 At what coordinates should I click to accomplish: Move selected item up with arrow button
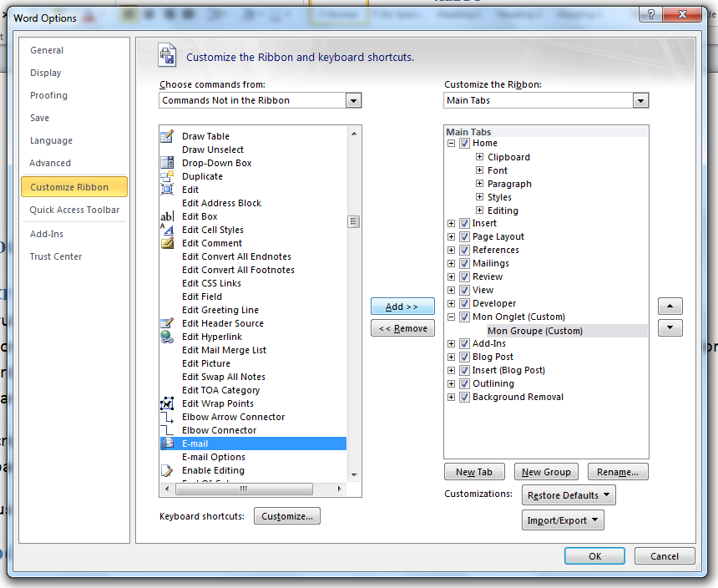[670, 306]
